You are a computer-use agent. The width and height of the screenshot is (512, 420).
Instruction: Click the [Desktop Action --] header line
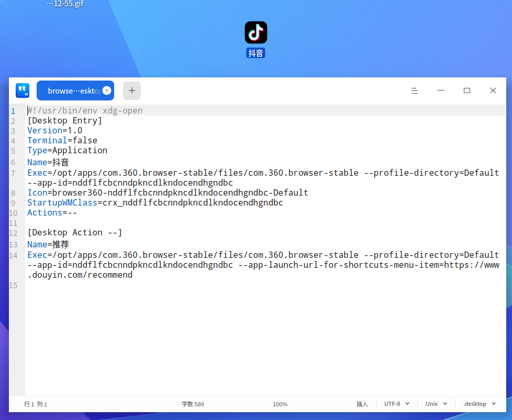point(75,232)
